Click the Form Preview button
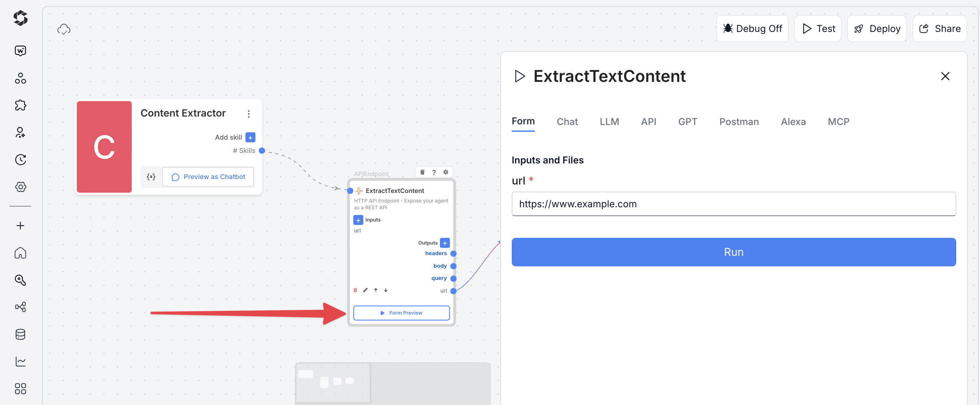This screenshot has height=405, width=980. (401, 313)
